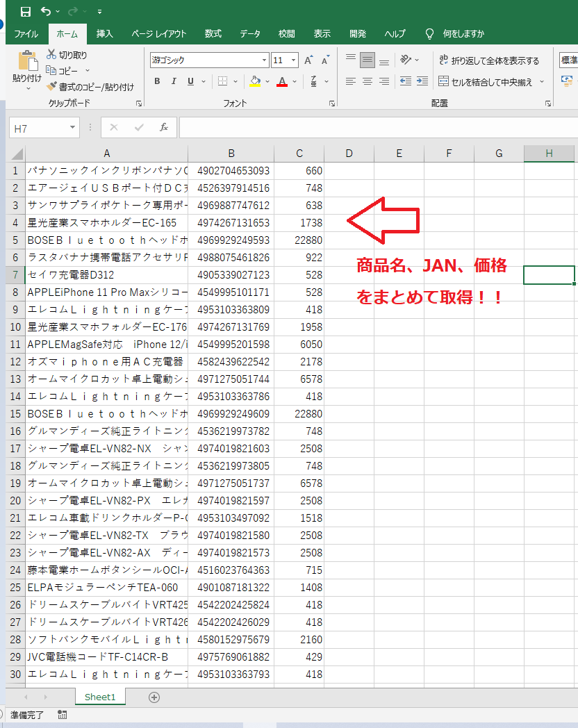Click the Increase Indent icon

pyautogui.click(x=422, y=82)
